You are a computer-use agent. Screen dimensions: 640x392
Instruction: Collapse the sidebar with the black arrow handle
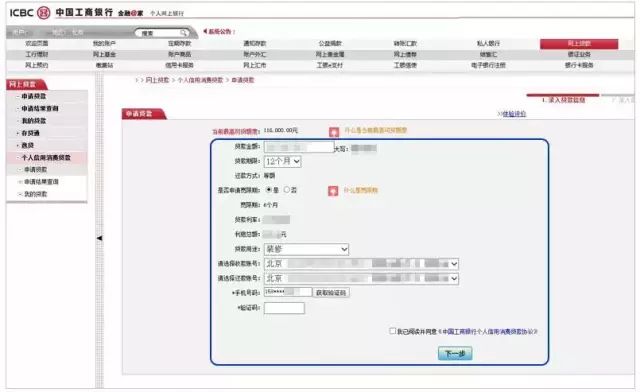[99, 238]
